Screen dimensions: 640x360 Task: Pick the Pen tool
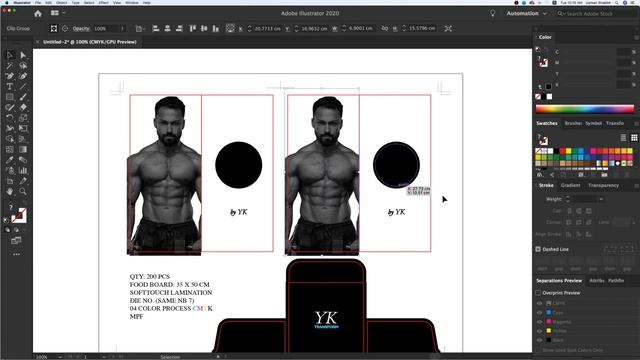10,76
